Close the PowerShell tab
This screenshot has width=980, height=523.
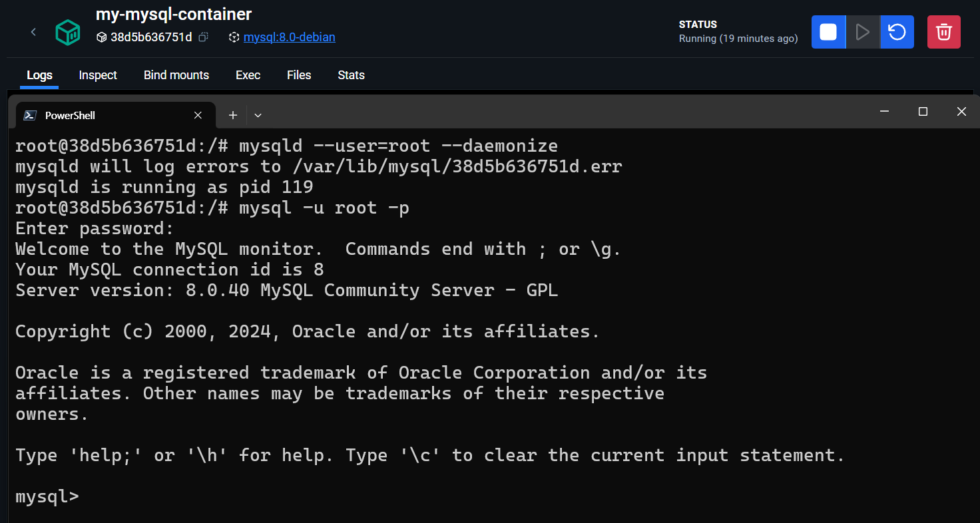198,115
